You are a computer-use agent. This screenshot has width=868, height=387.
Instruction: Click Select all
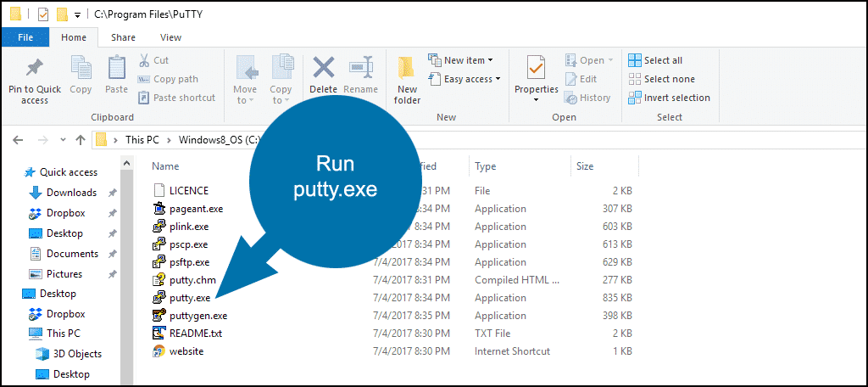pyautogui.click(x=655, y=60)
